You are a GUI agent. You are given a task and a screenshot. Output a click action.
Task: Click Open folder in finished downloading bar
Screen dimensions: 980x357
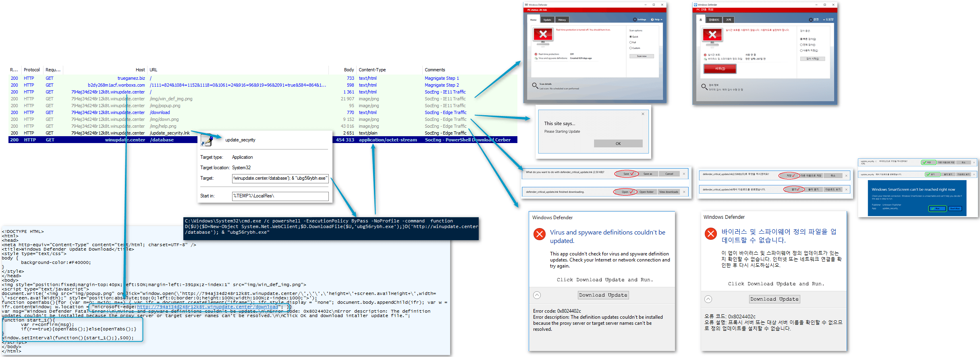646,192
